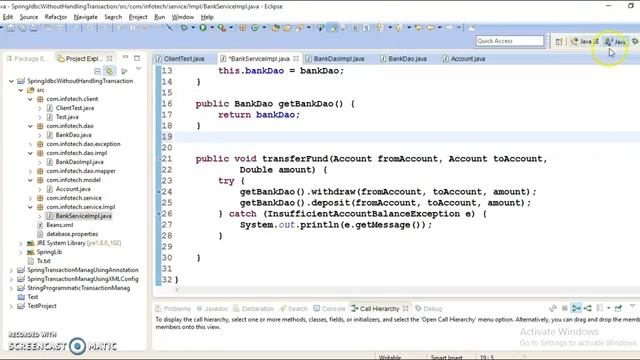Collapse the src folder

click(21, 90)
